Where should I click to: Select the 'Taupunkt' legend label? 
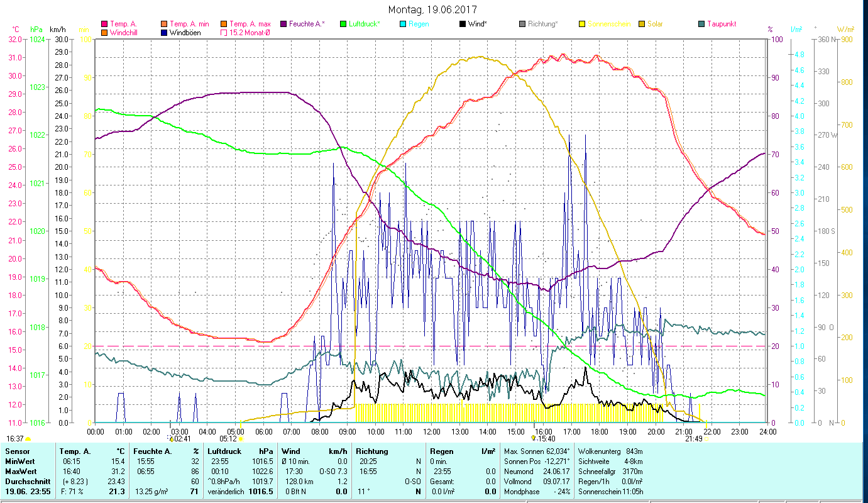tap(722, 24)
